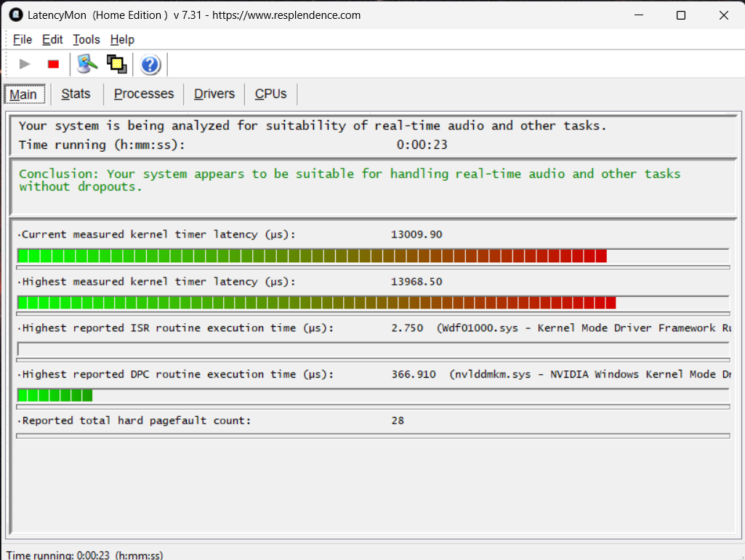Open the Help menu

(122, 39)
